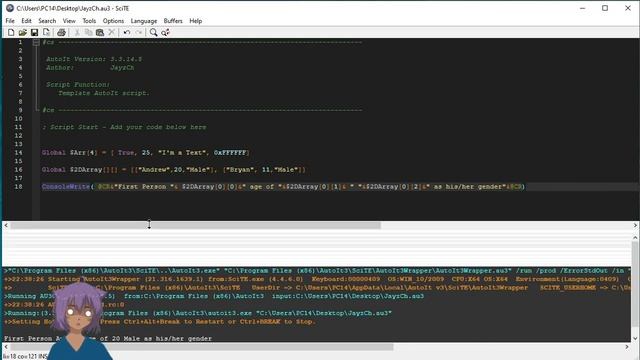
Task: Click the output pane scroll right arrow
Action: coord(627,347)
